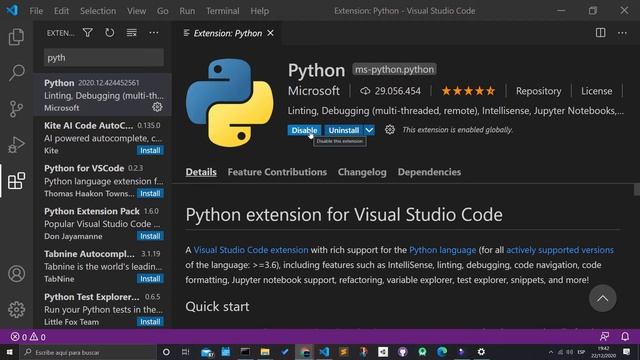Click the extensions search field
The image size is (640, 360).
pos(104,58)
